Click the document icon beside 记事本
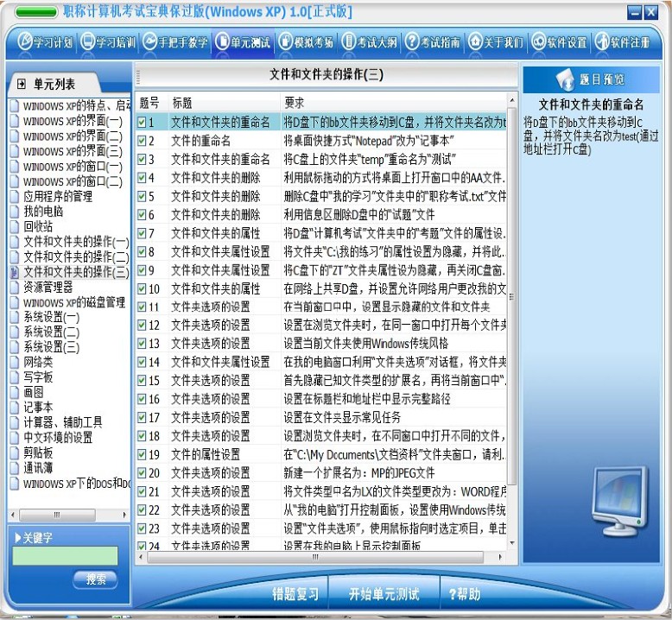This screenshot has width=672, height=620. pyautogui.click(x=15, y=407)
